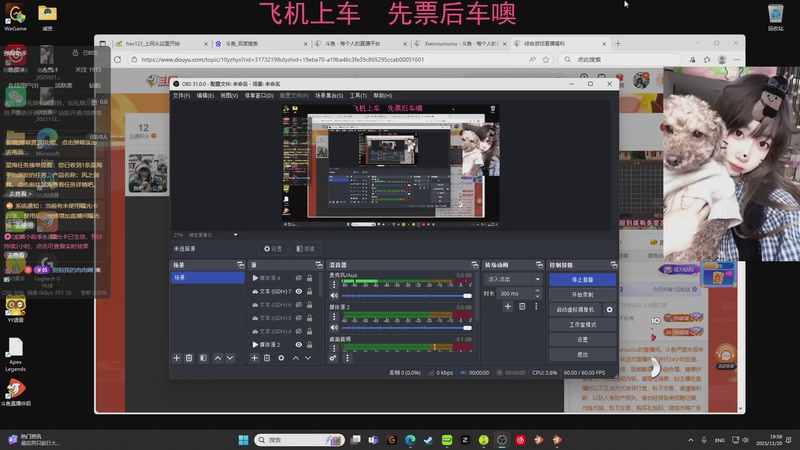This screenshot has height=450, width=800.
Task: Mute the 媒体源 2 mixer channel speaker
Action: pos(334,328)
